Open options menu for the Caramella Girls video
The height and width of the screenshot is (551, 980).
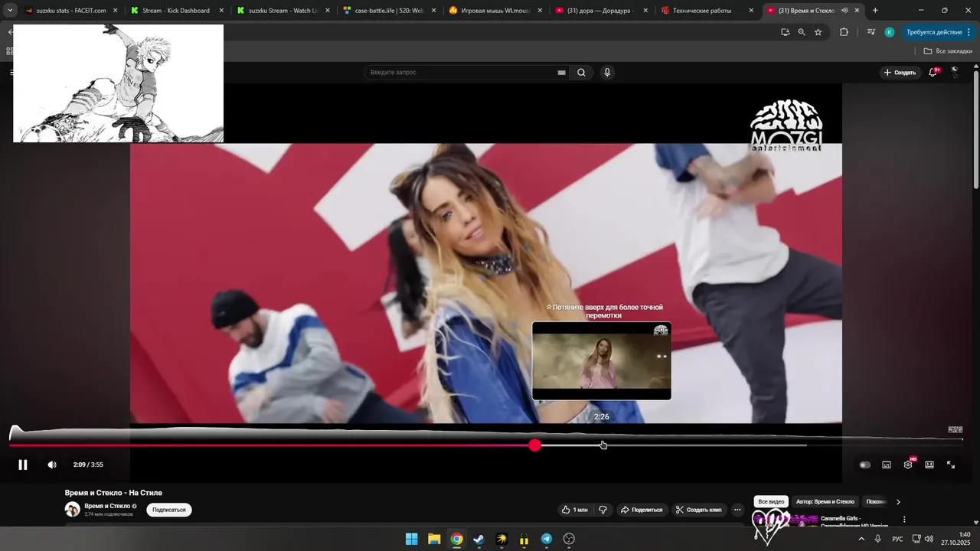[x=904, y=520]
